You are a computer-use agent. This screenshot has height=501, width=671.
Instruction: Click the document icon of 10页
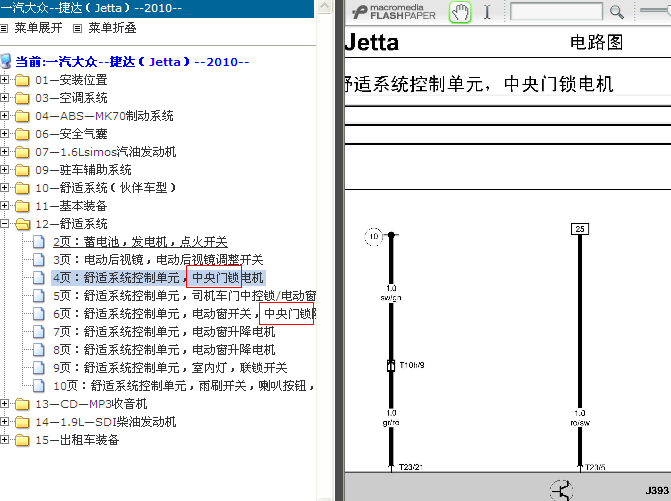click(x=39, y=385)
